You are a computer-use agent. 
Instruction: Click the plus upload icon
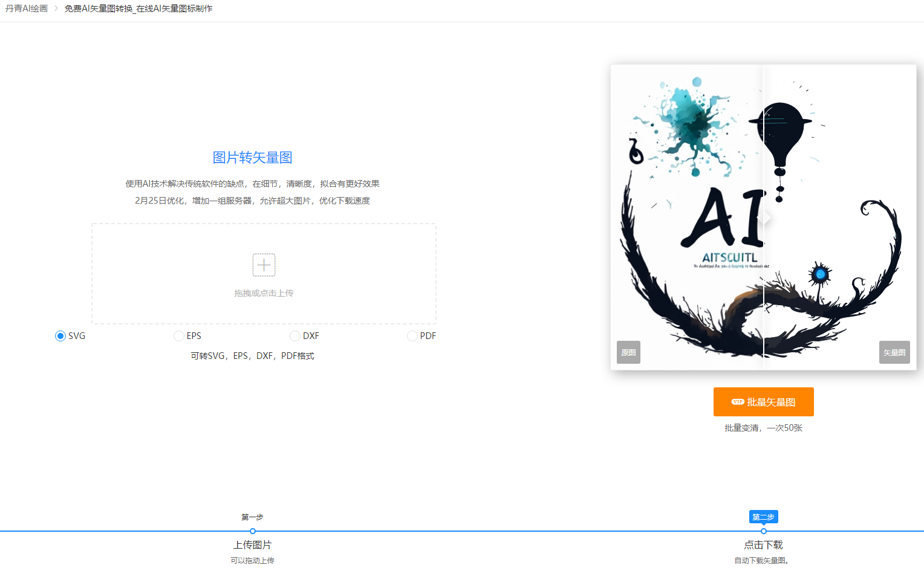(x=264, y=265)
